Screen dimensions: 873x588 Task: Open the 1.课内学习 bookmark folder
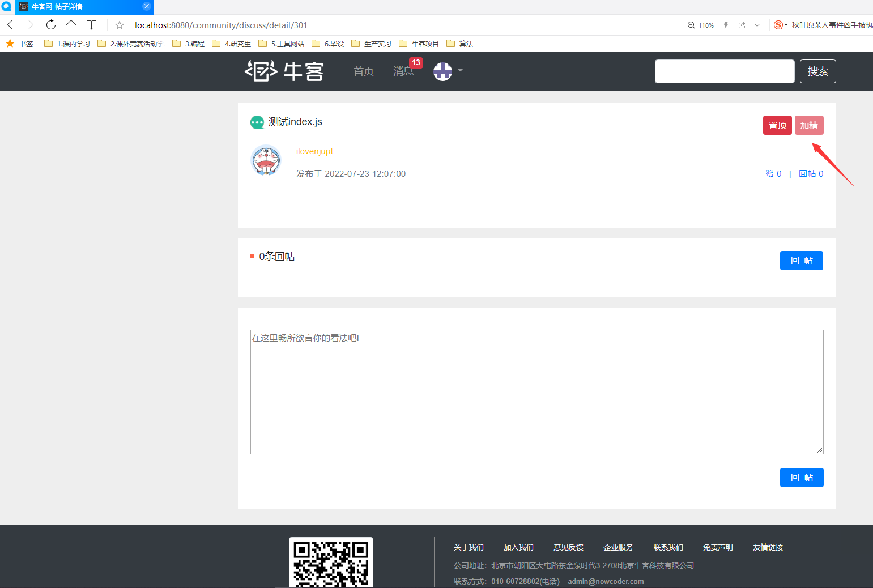click(67, 44)
